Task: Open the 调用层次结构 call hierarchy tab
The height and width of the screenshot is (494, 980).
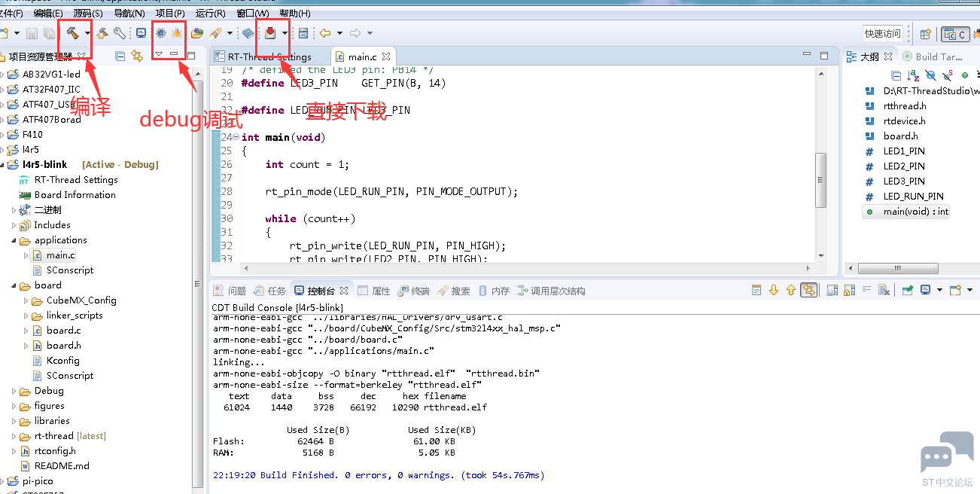Action: coord(550,291)
